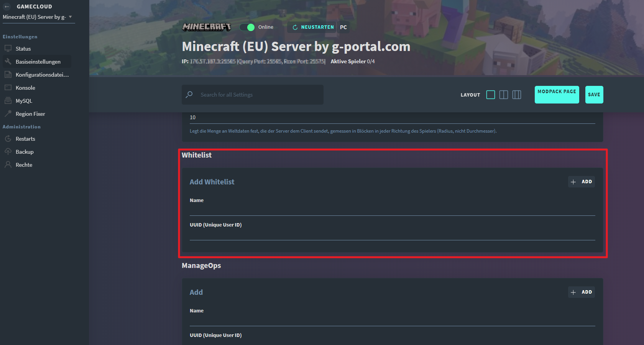The height and width of the screenshot is (345, 644).
Task: Open the MODPACK PAGE
Action: point(557,95)
